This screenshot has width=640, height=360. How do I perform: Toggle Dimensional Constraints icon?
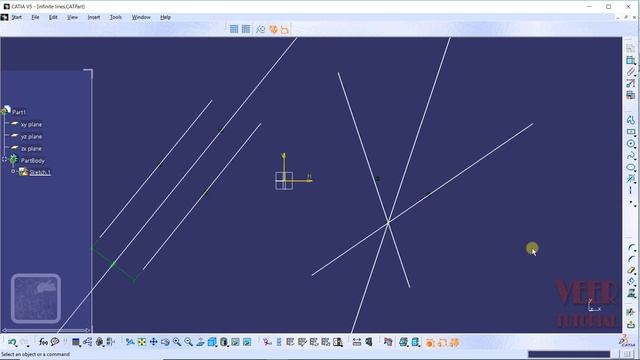[x=285, y=29]
